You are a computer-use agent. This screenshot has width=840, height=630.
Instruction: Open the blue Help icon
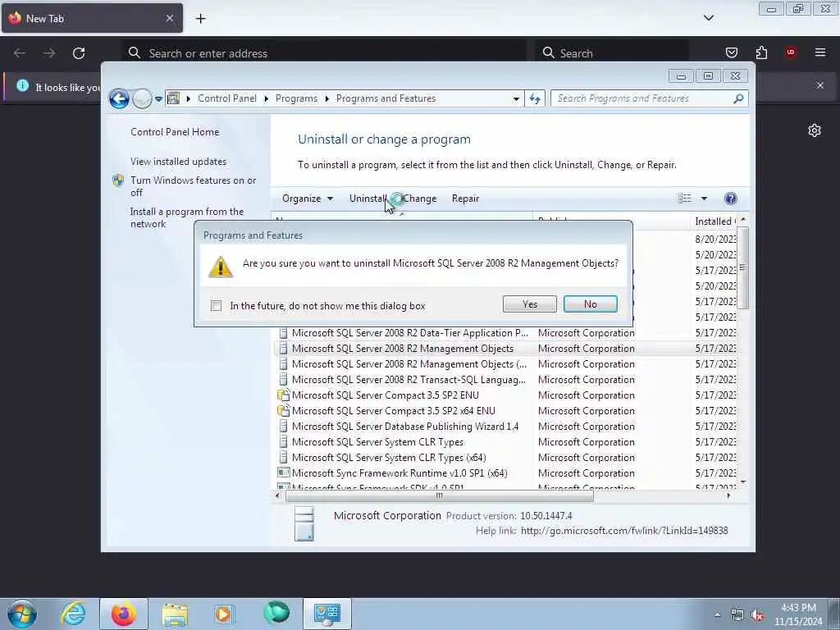click(730, 199)
